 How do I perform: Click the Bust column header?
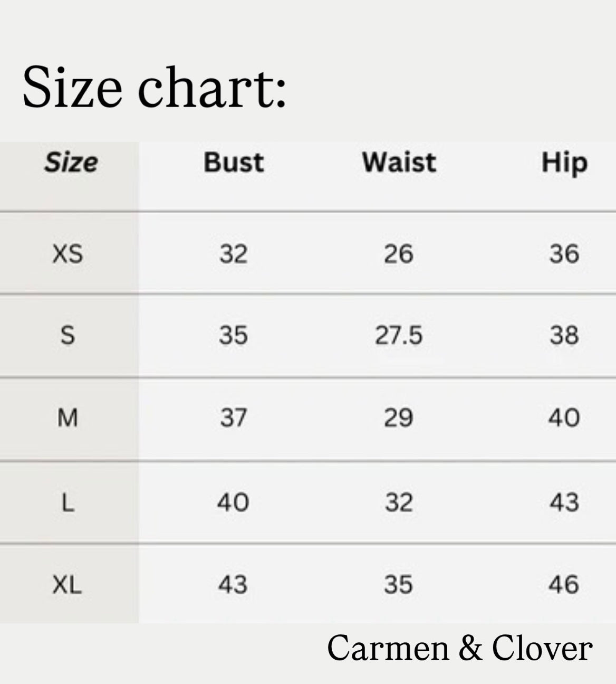[234, 162]
